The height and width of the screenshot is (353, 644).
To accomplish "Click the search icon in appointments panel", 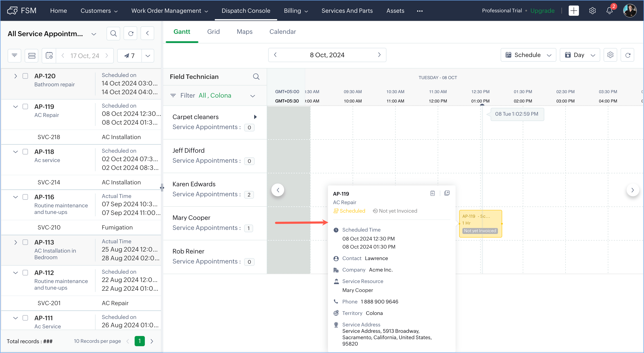I will pos(113,34).
